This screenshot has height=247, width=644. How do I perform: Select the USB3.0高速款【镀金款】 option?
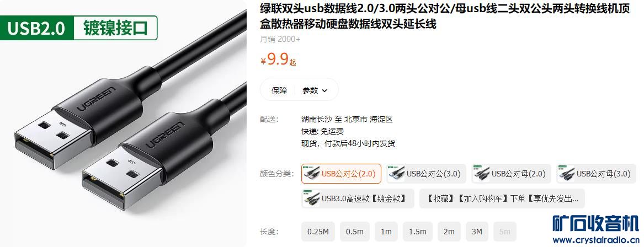358,198
